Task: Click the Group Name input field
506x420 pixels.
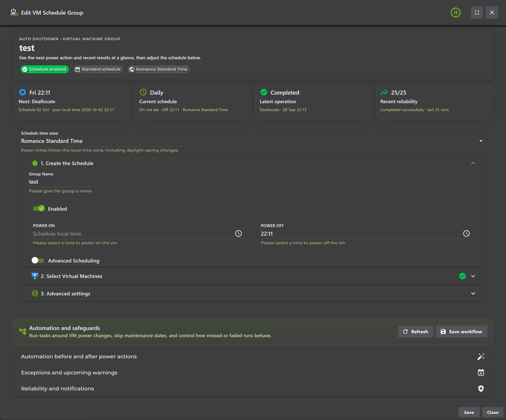Action: coord(253,182)
